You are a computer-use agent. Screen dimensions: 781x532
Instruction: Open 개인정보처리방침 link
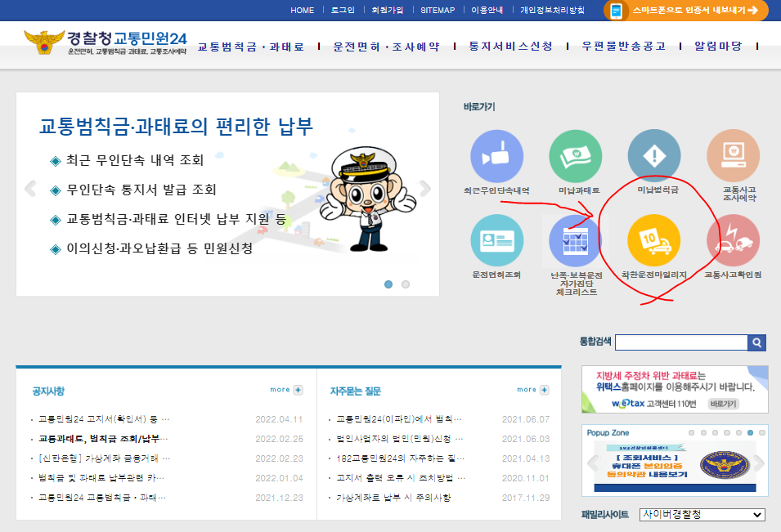[552, 10]
